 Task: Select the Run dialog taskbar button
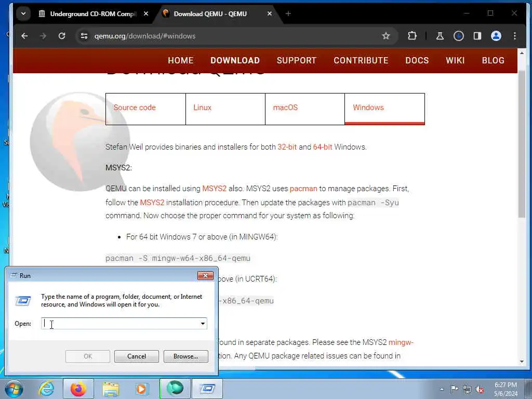207,389
